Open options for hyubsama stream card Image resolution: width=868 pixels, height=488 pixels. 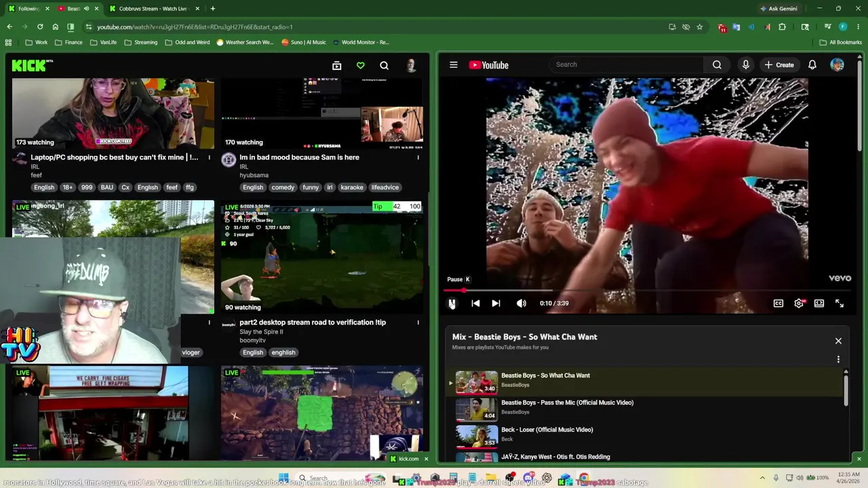pyautogui.click(x=418, y=157)
